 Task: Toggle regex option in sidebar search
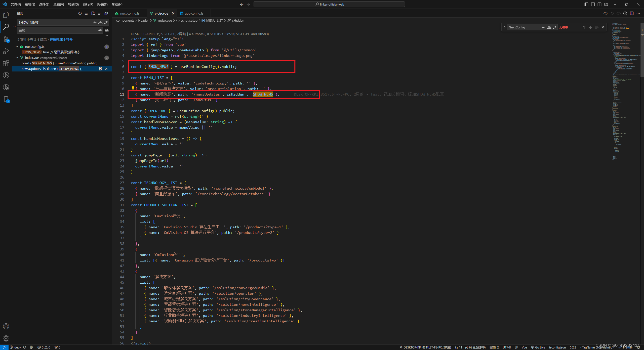[x=106, y=22]
